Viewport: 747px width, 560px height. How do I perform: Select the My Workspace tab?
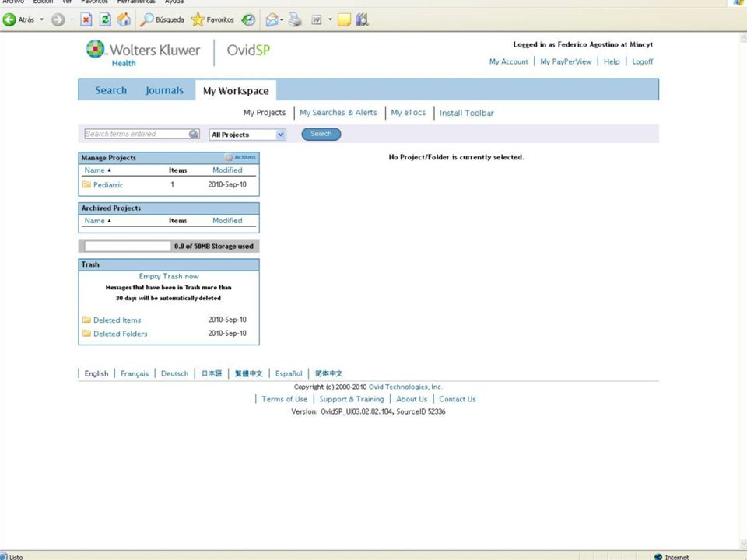coord(236,90)
